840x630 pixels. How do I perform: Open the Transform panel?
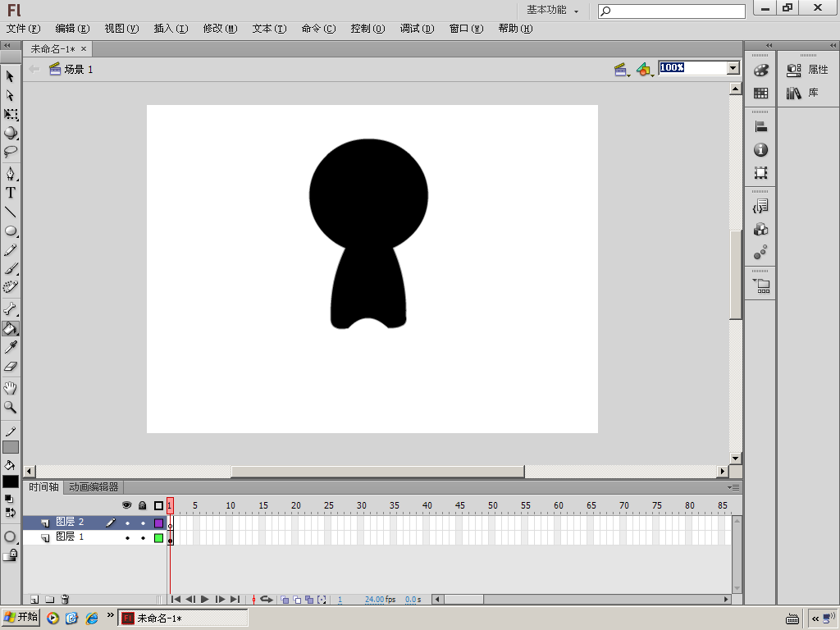760,172
